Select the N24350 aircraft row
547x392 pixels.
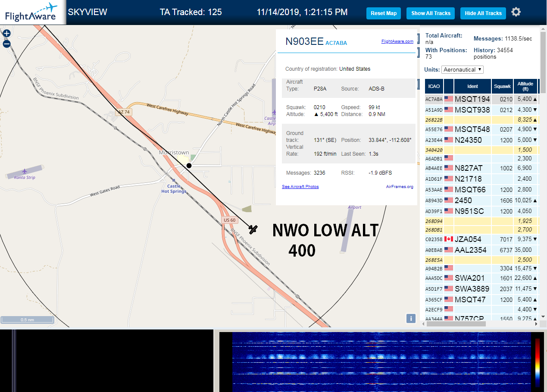point(481,140)
